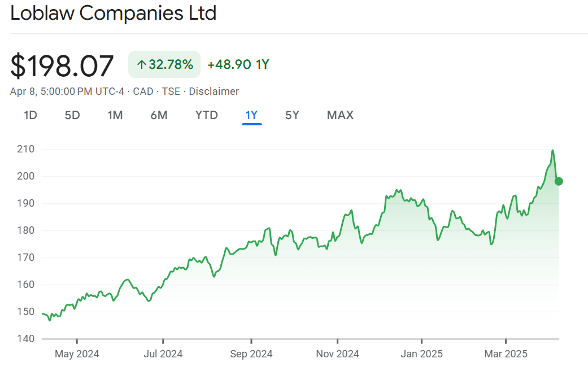Click the green end-of-line price dot
The height and width of the screenshot is (376, 588).
(559, 181)
